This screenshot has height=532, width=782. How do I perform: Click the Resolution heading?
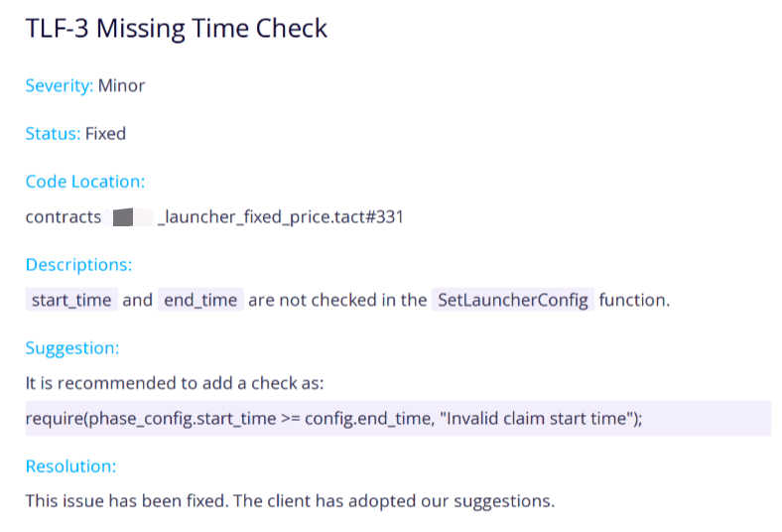70,465
